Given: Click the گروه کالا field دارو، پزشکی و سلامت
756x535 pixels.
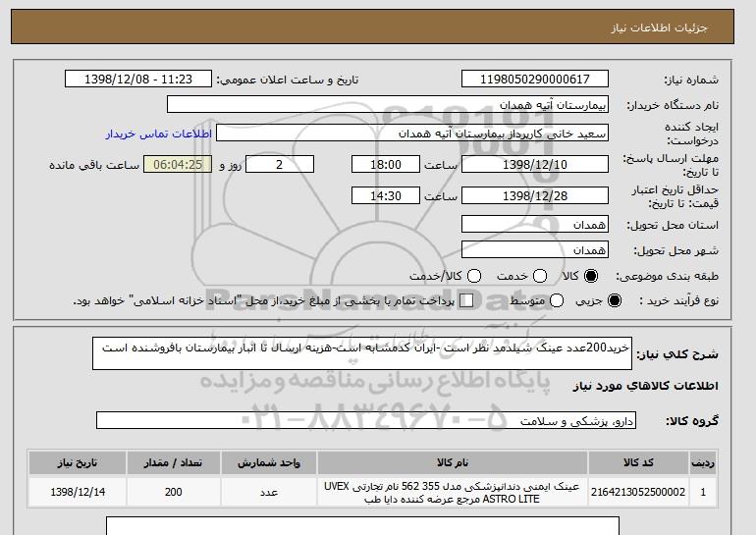Looking at the screenshot, I should [366, 421].
